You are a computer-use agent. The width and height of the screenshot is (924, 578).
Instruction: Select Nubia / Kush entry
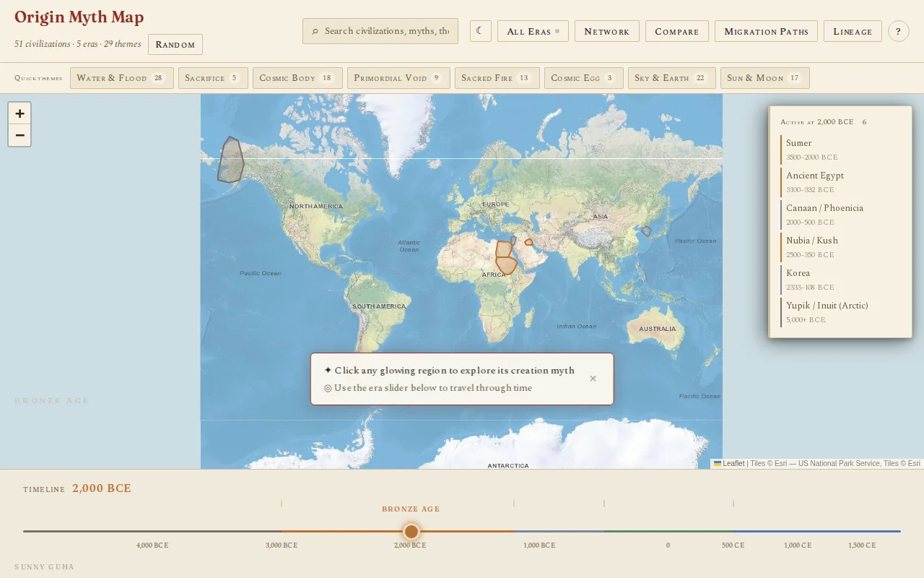click(x=841, y=247)
